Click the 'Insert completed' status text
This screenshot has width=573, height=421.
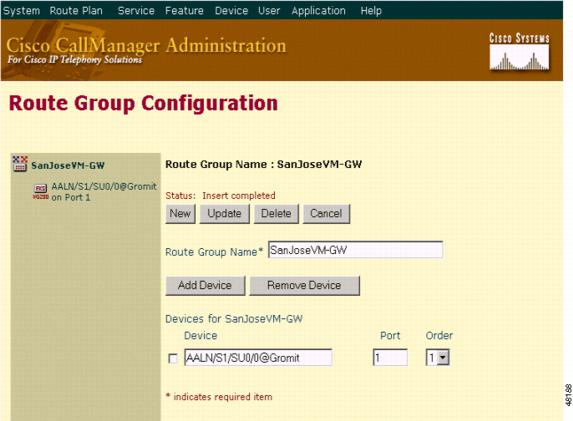click(239, 196)
